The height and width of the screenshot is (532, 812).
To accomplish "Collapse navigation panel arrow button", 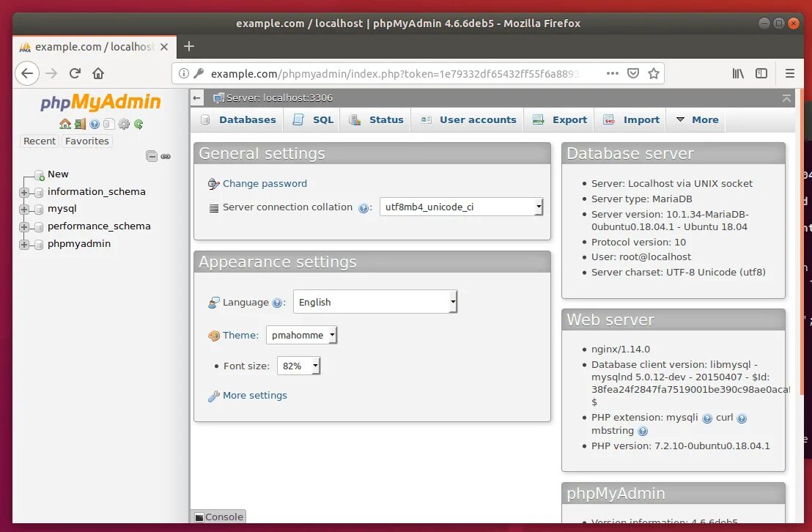I will coord(196,98).
